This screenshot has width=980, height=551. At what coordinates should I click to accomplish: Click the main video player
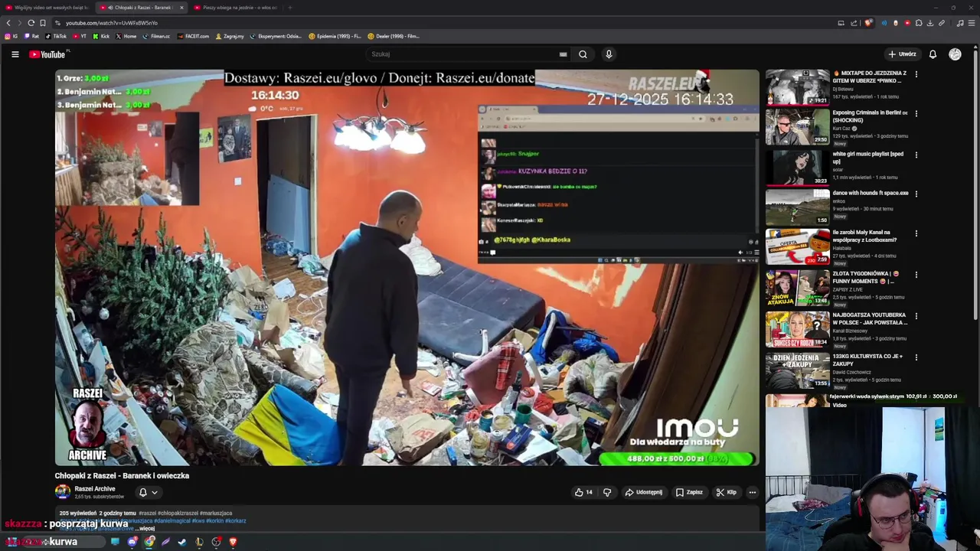point(407,267)
